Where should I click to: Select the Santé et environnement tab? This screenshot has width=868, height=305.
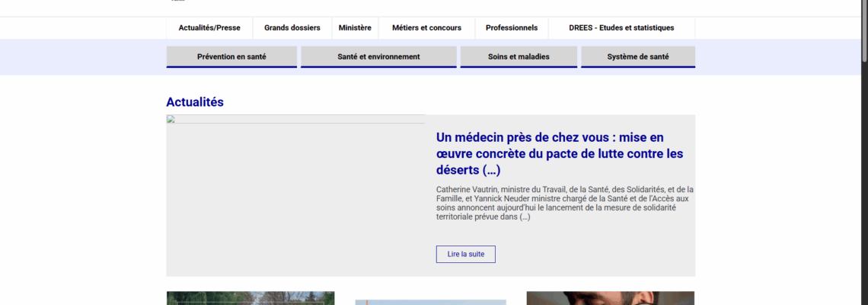point(378,56)
